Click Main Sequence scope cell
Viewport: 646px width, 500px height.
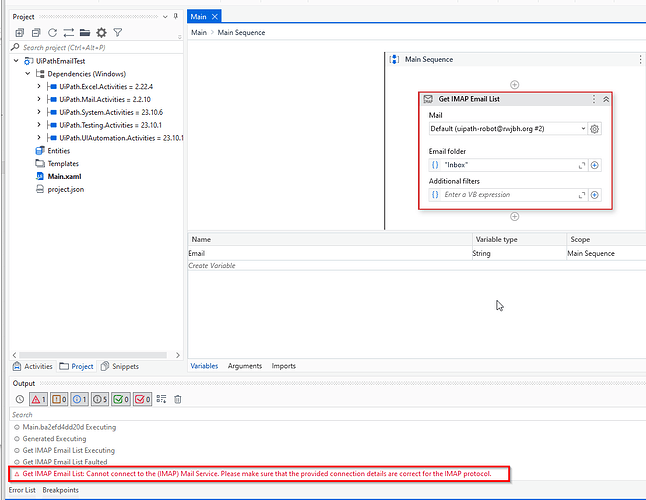point(606,253)
